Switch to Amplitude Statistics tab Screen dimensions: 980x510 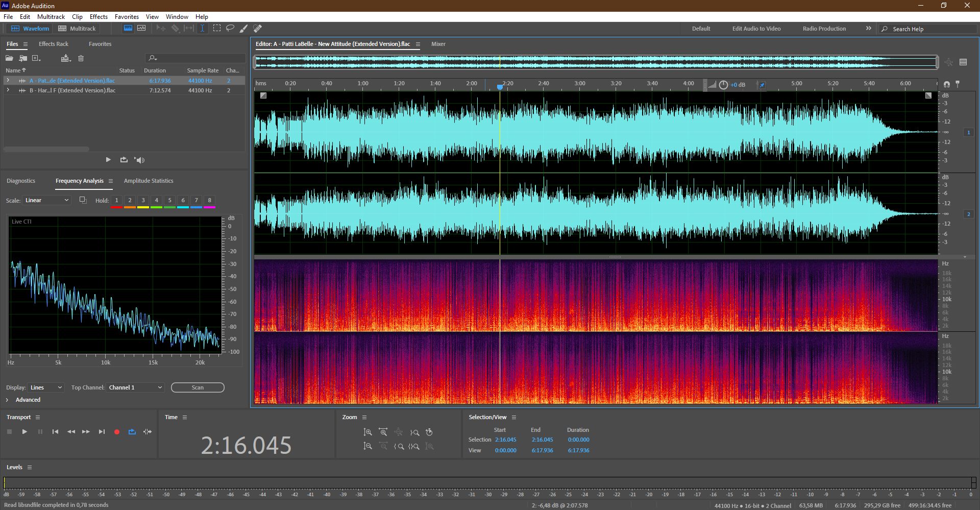coord(149,181)
